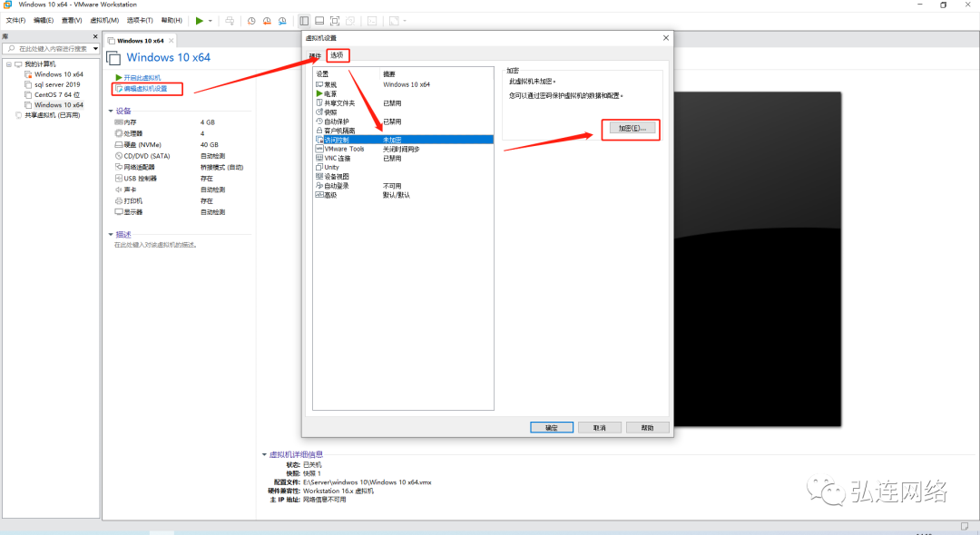Click the green power-on play toolbar icon
This screenshot has height=535, width=980.
pos(199,21)
